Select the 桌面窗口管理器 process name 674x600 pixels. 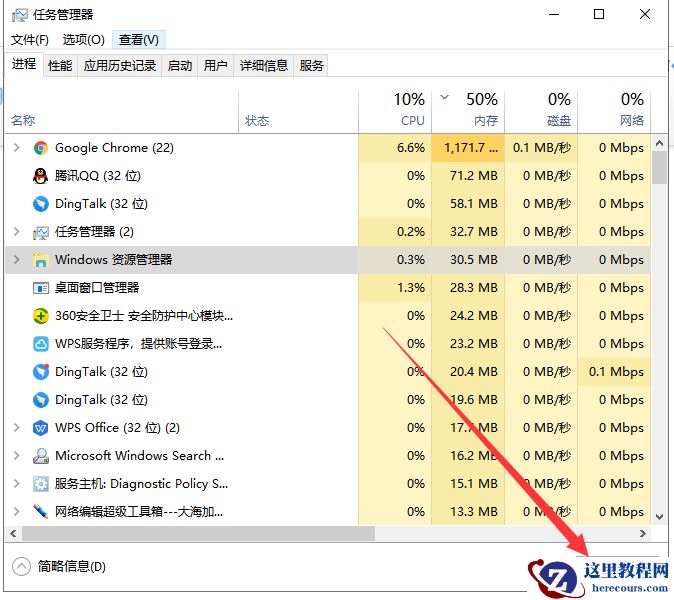click(x=97, y=288)
